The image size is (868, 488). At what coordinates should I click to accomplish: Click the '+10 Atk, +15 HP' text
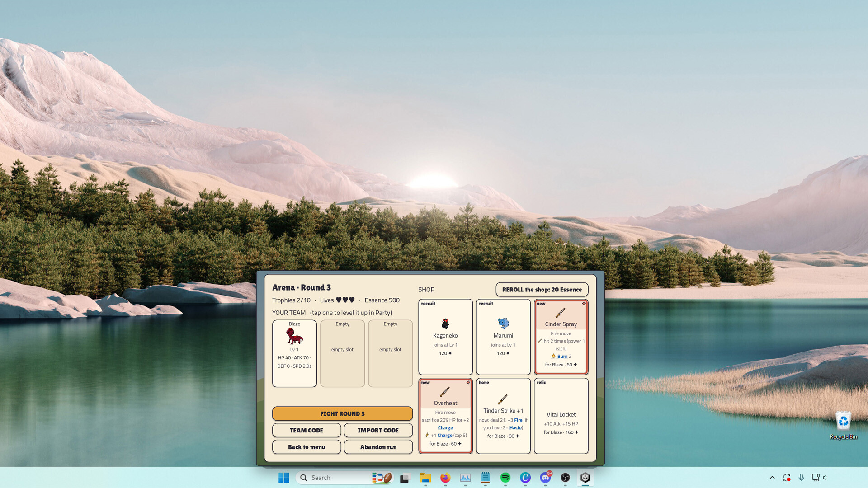tap(561, 424)
